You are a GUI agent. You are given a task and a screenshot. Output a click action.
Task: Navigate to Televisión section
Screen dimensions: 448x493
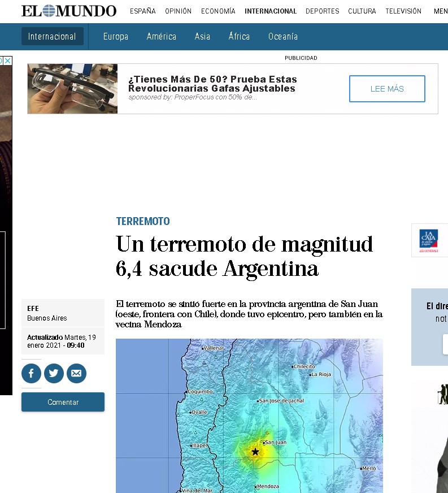click(x=403, y=11)
